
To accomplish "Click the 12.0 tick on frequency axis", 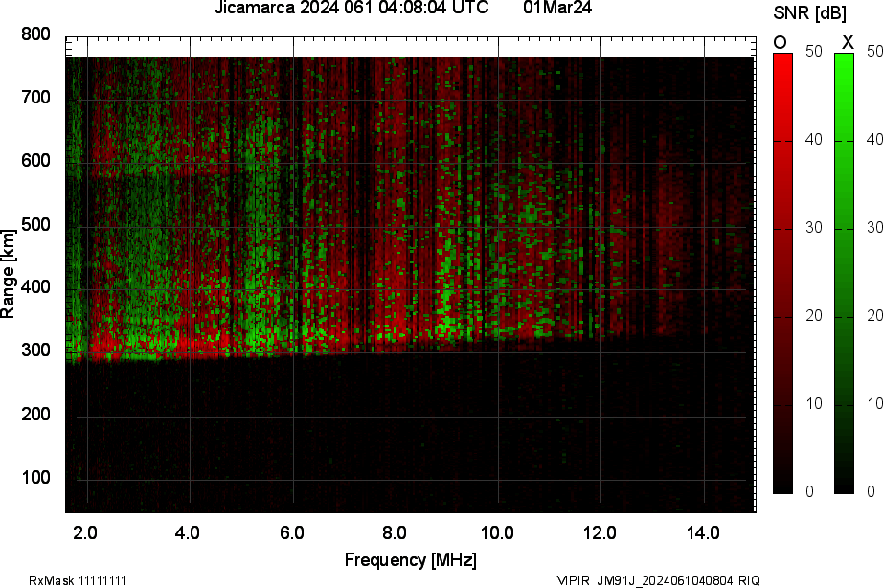I will click(600, 532).
